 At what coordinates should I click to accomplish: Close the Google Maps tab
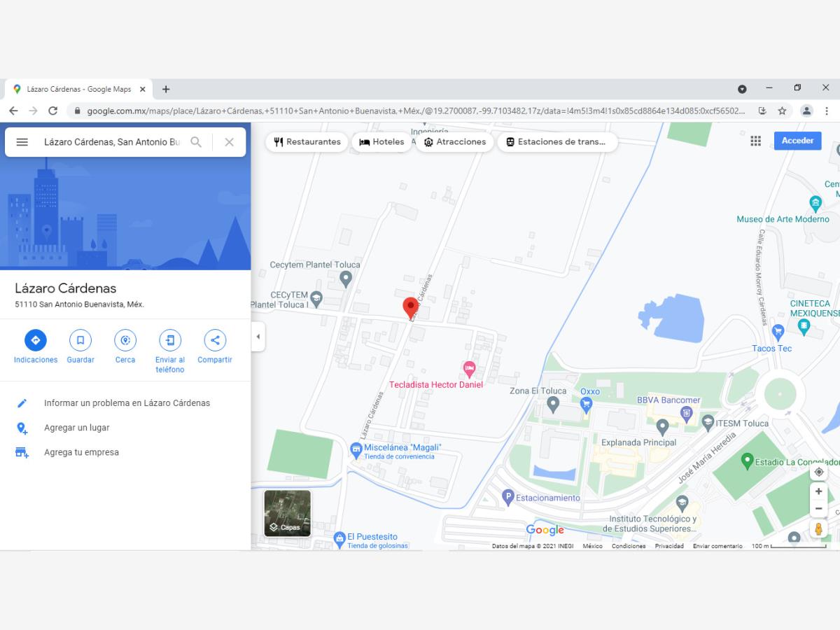[x=143, y=89]
